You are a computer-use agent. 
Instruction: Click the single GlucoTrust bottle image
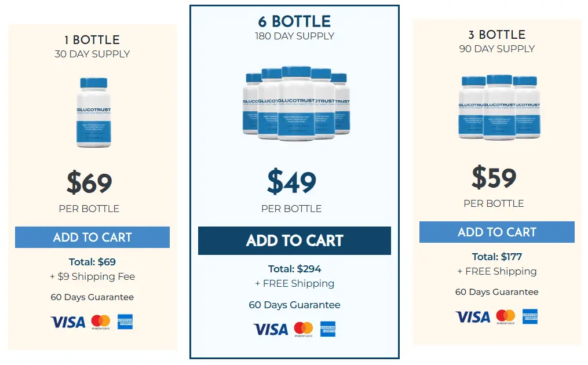coord(94,112)
